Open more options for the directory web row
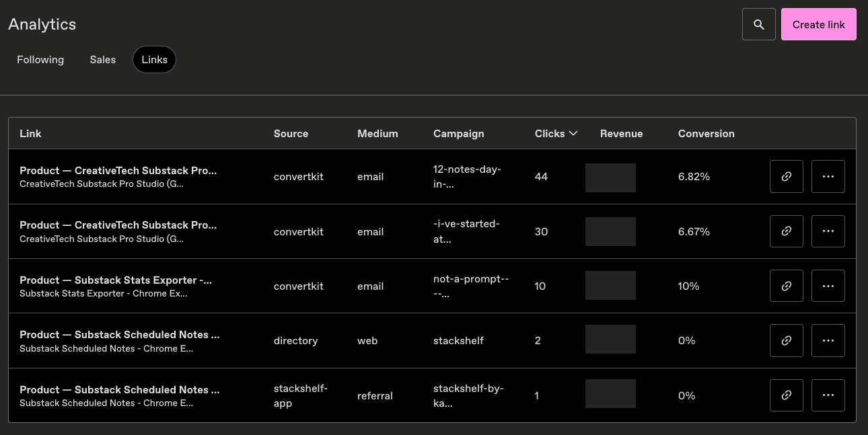 [828, 340]
